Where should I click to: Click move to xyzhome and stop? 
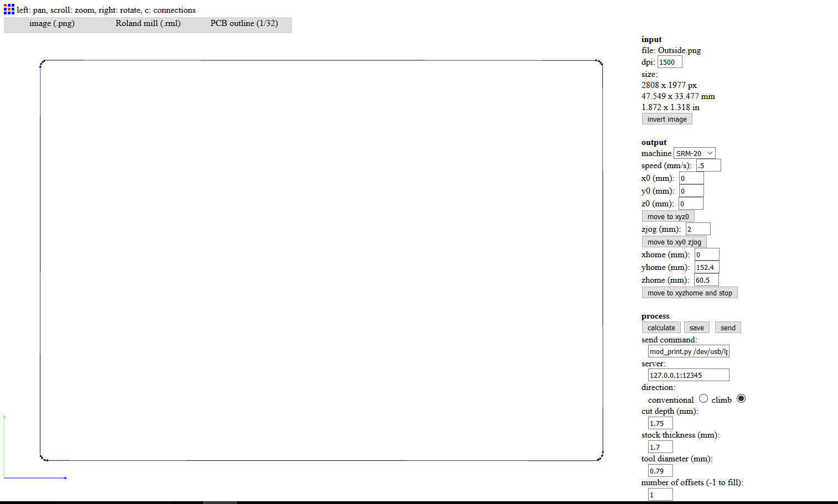coord(690,293)
